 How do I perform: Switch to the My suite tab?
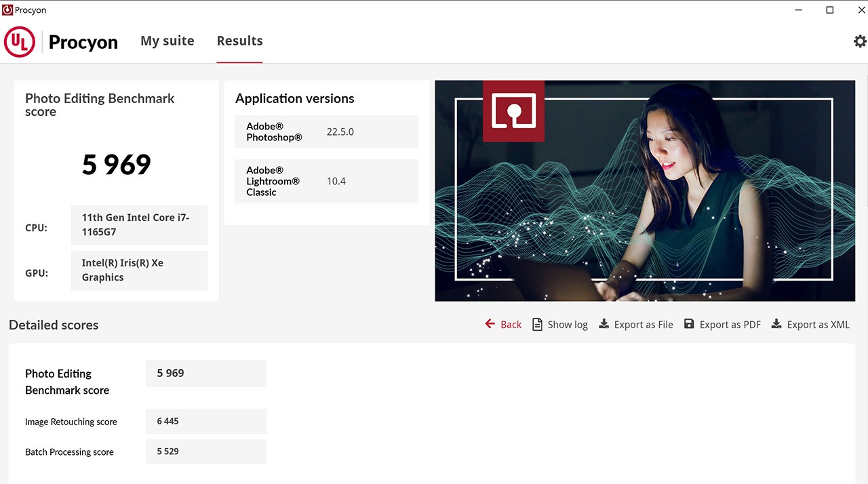(x=167, y=41)
